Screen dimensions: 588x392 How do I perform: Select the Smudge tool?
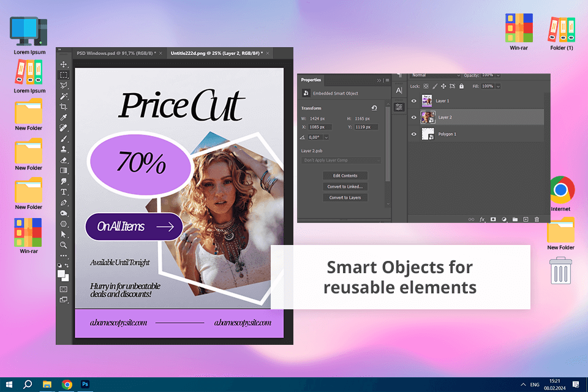[x=63, y=181]
